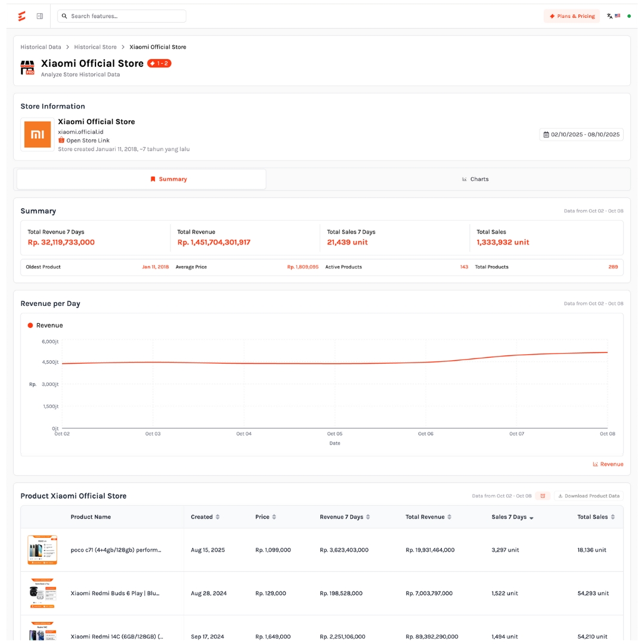This screenshot has height=644, width=644.
Task: Click the PRO store icon beside the title
Action: coord(27,67)
